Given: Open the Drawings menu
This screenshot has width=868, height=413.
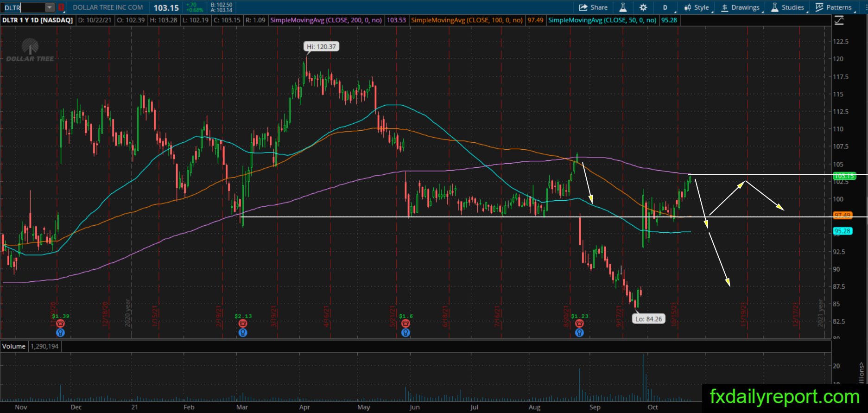Looking at the screenshot, I should 741,7.
